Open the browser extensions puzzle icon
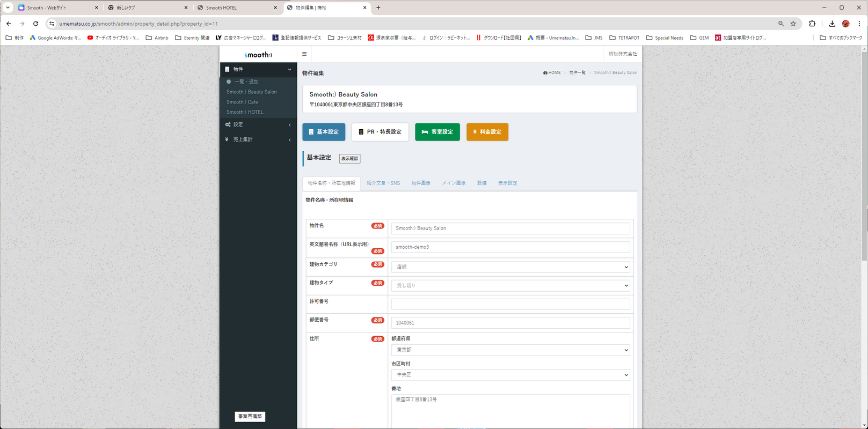 click(x=812, y=24)
